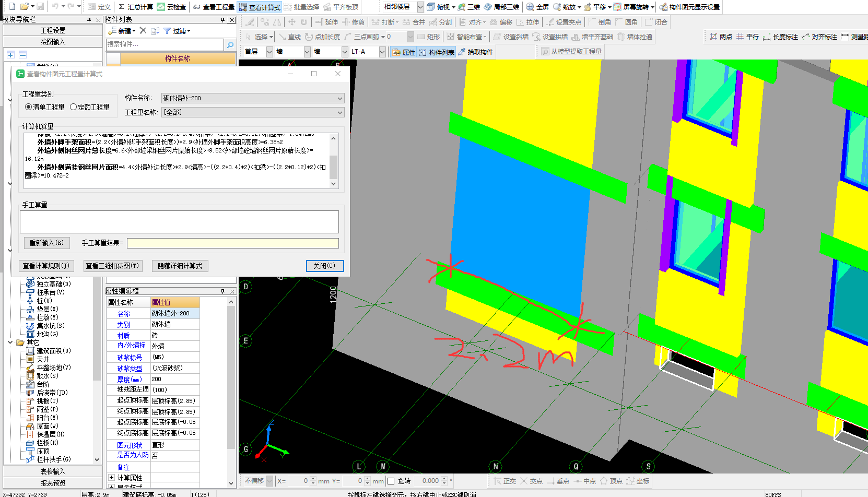Click 隐藏详细计算式 button
The height and width of the screenshot is (497, 868).
pyautogui.click(x=180, y=266)
